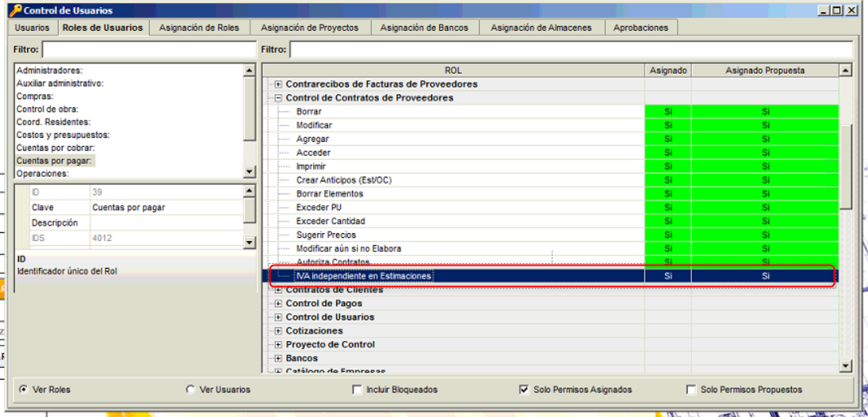Switch to the Usuarios tab
Viewport: 868px width, 417px height.
tap(33, 28)
